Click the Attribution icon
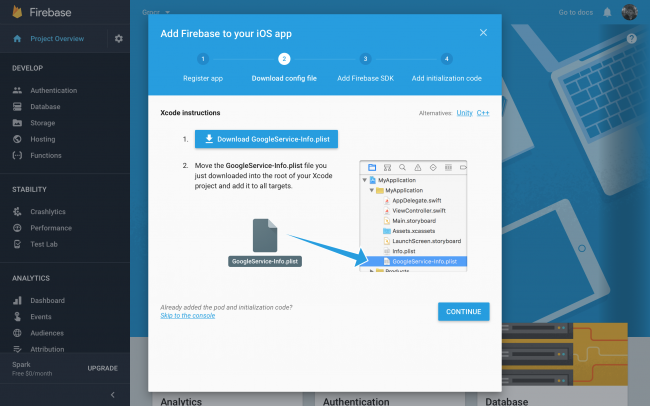This screenshot has height=406, width=650. click(x=17, y=349)
